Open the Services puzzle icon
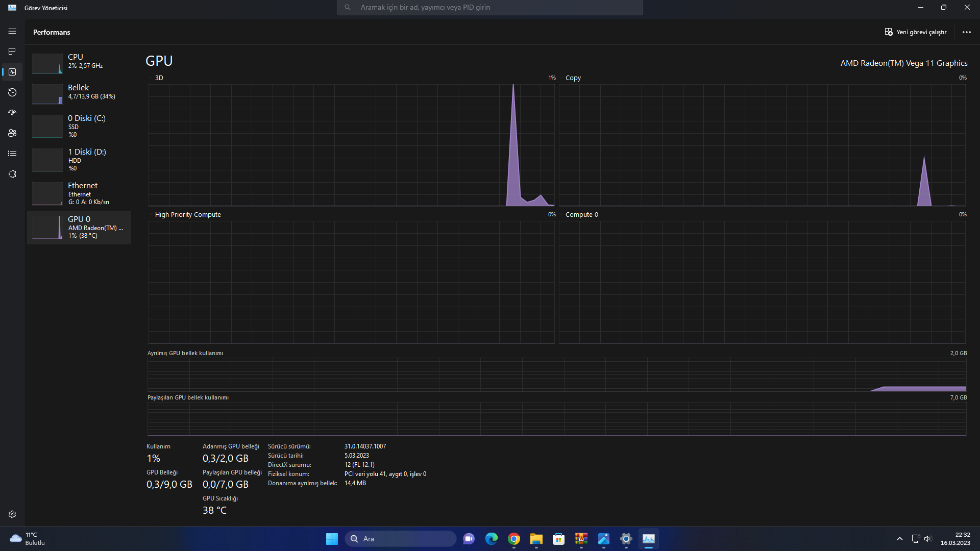Screen dimensions: 980x551 [12, 174]
